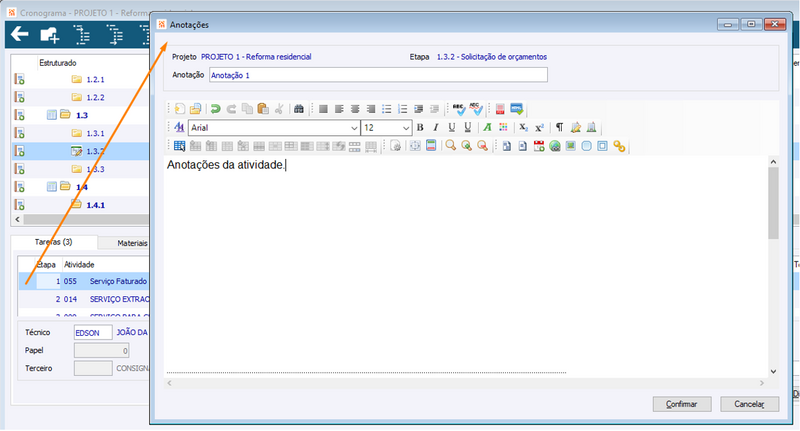Click the magnifier Zoom icon
Viewport: 800px width, 431px height.
(x=451, y=146)
